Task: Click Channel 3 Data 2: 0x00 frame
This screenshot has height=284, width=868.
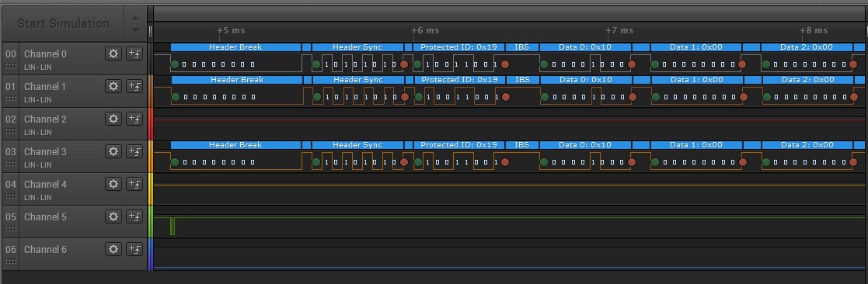Action: (807, 145)
